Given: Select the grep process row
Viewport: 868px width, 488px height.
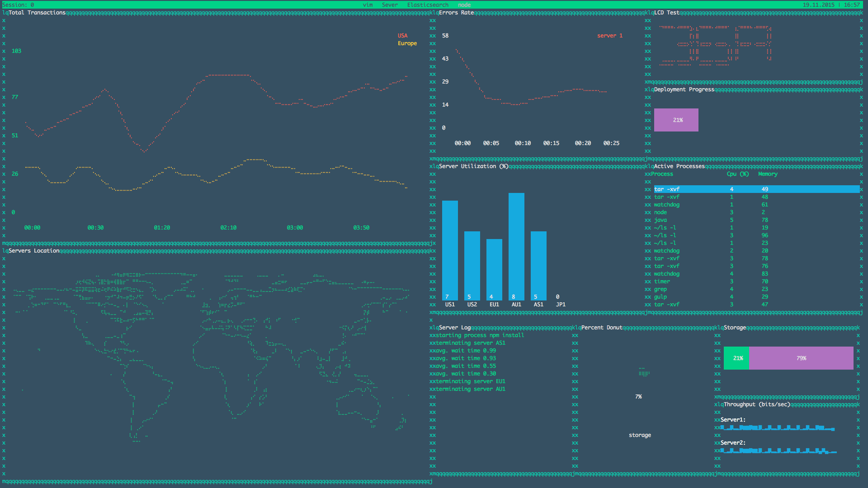Looking at the screenshot, I should [x=757, y=289].
